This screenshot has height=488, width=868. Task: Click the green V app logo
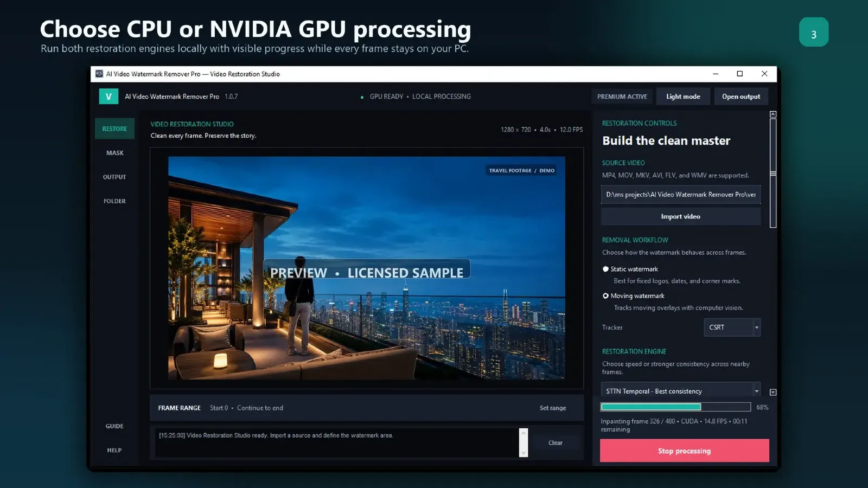point(108,97)
